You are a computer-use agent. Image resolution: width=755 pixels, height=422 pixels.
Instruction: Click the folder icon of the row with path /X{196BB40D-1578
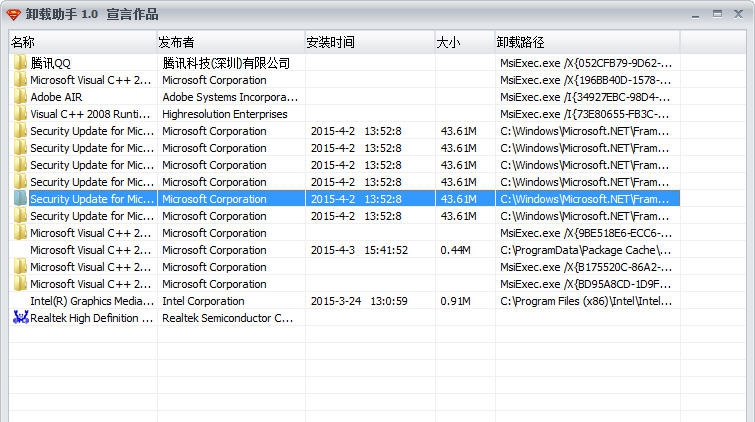[x=20, y=79]
